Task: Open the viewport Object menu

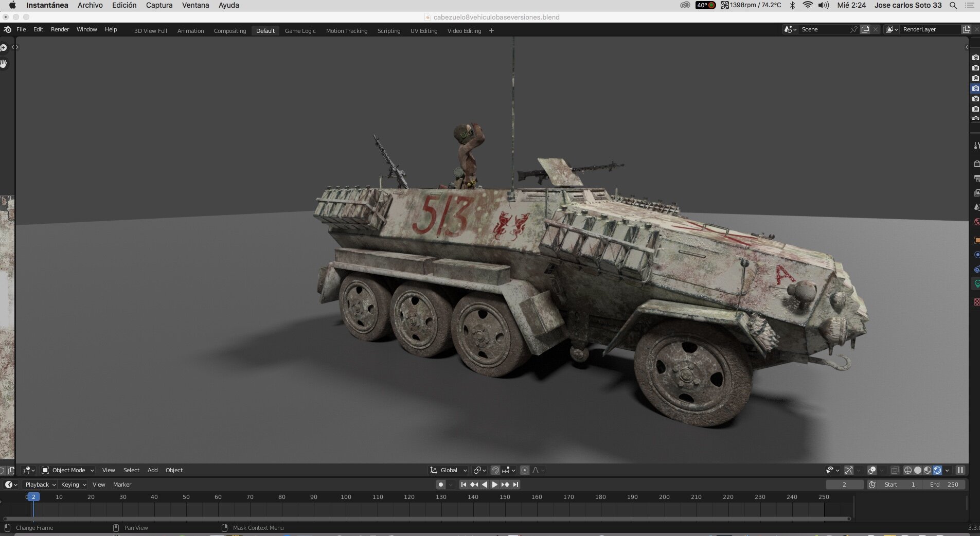Action: click(x=174, y=470)
